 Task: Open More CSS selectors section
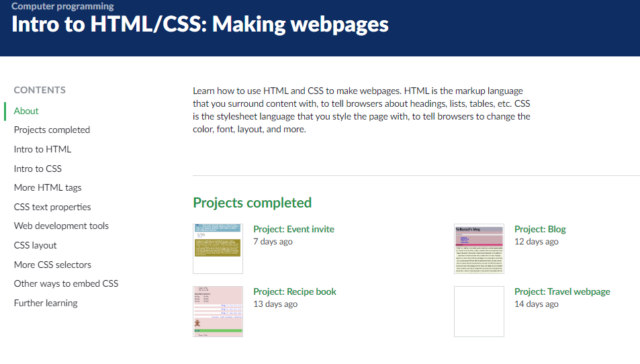click(52, 265)
